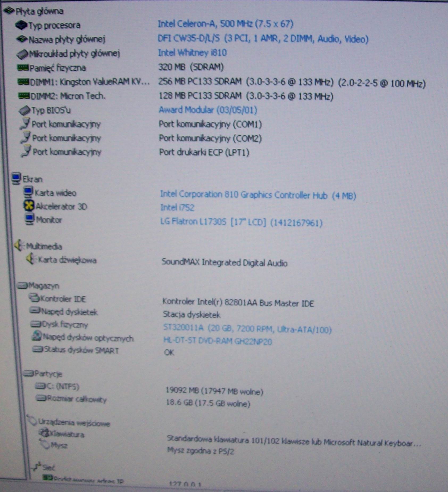Select the Kontroler IDE label

click(63, 299)
